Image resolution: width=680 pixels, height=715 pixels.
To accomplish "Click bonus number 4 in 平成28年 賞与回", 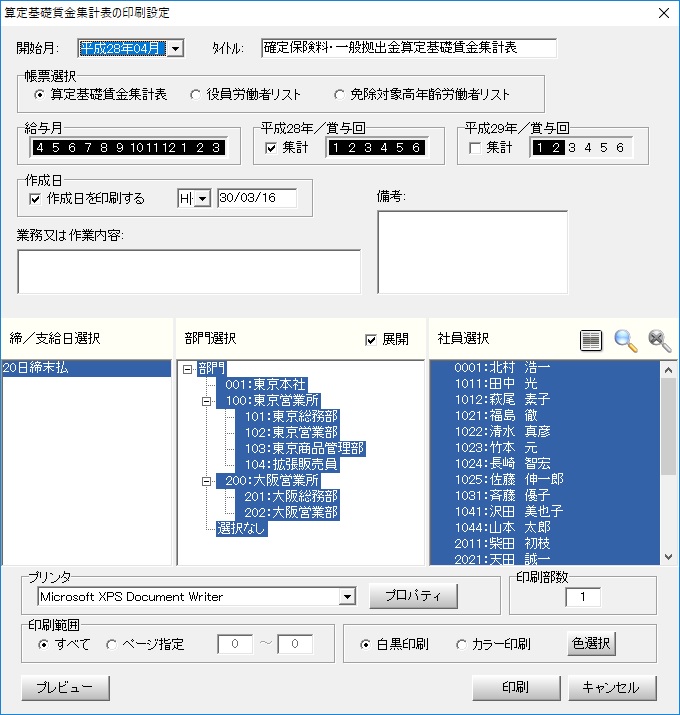I will coord(384,148).
